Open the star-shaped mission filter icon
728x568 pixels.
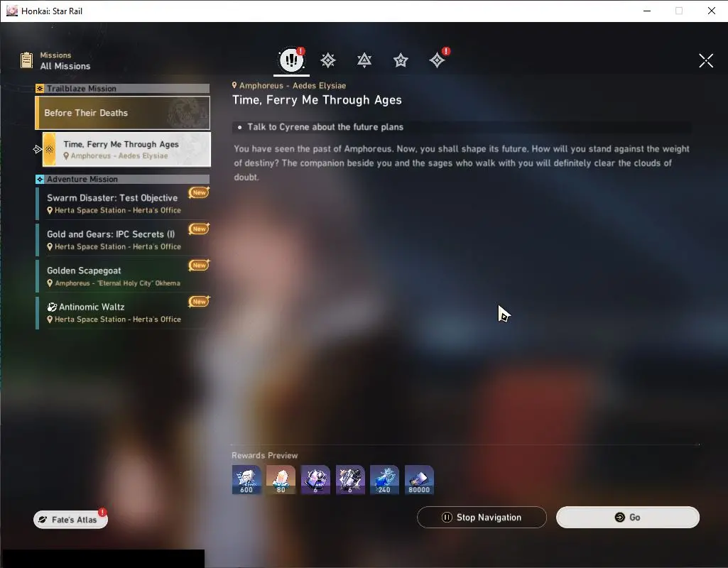click(401, 60)
